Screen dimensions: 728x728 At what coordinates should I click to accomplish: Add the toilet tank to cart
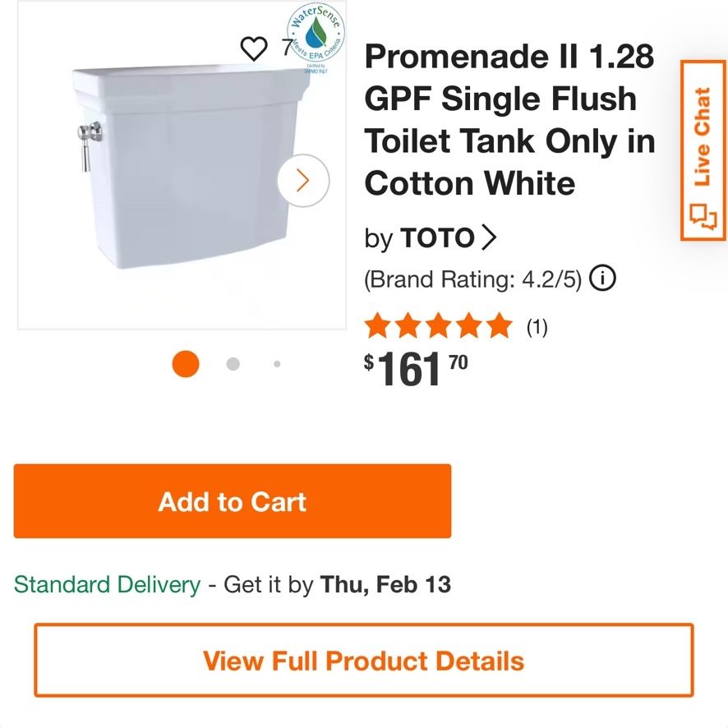tap(233, 501)
